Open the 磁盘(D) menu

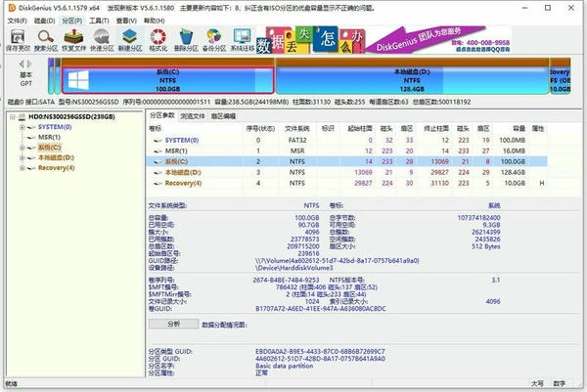tap(45, 21)
